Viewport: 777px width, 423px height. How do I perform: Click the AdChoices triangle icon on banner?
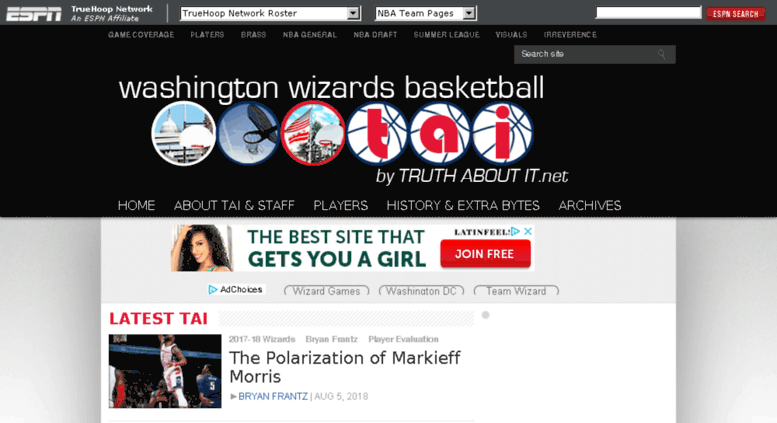(x=515, y=231)
